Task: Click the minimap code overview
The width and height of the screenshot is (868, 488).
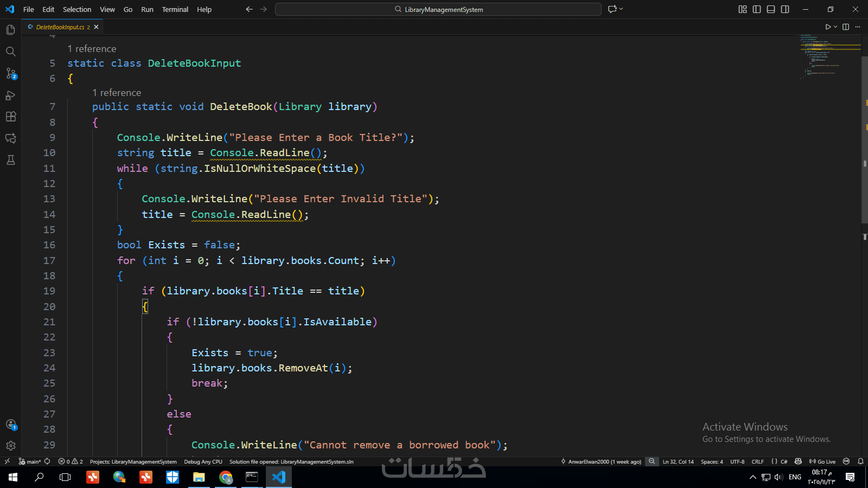Action: tap(830, 57)
